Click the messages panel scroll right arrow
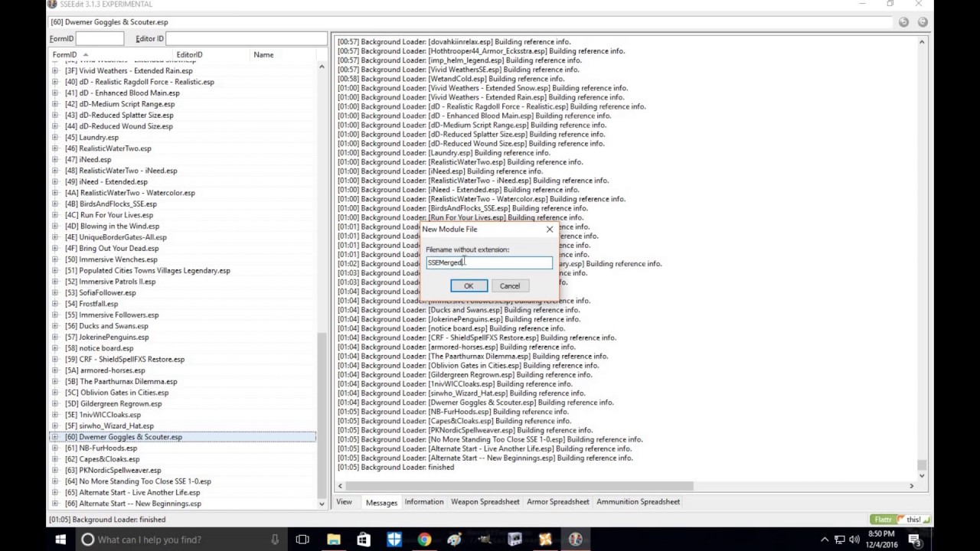Image resolution: width=980 pixels, height=551 pixels. tap(911, 486)
